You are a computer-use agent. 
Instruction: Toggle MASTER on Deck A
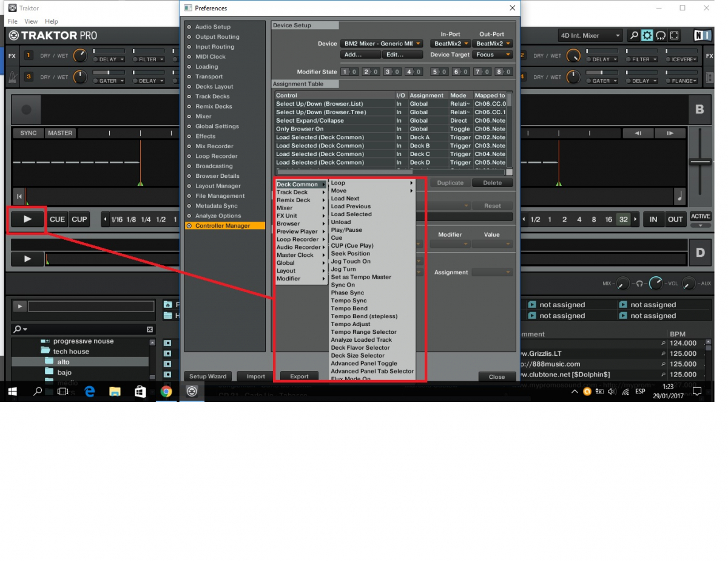click(x=60, y=133)
